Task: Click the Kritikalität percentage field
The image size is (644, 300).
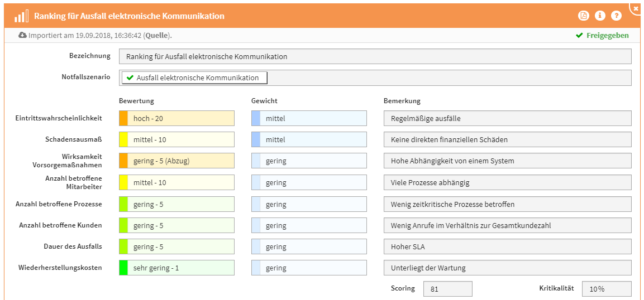Action: 606,289
